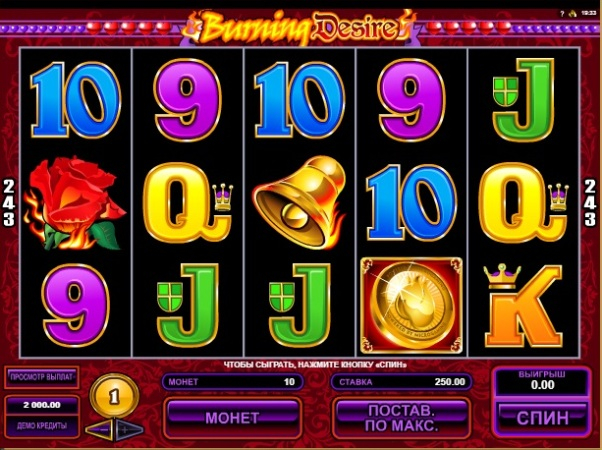The image size is (602, 450).
Task: Click the Burning Desire logo
Action: [299, 27]
